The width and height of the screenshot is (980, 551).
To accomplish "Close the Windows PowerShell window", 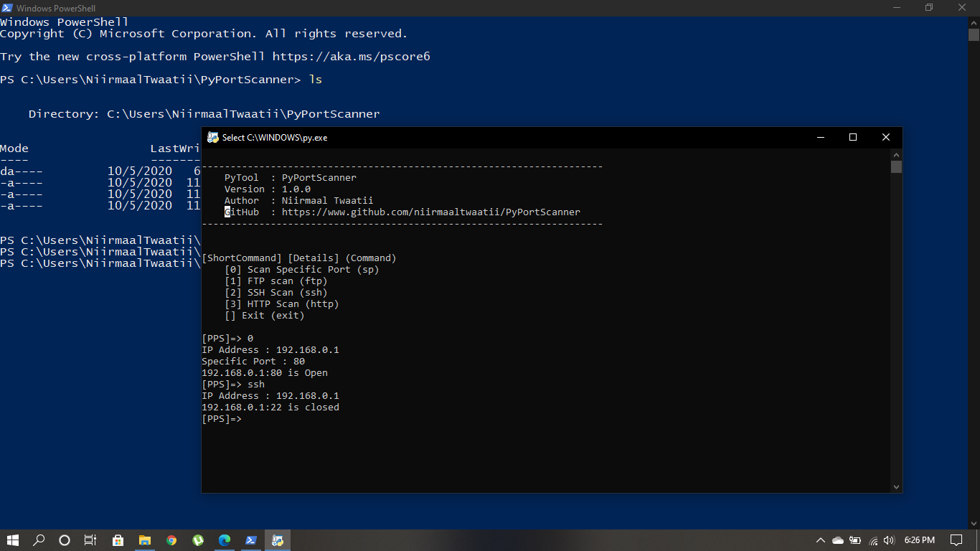I will 963,7.
